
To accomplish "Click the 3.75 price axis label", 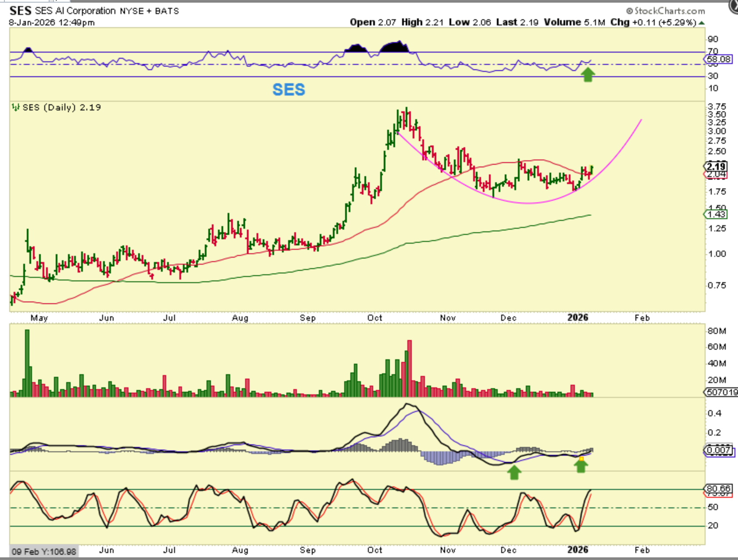I will tap(717, 106).
